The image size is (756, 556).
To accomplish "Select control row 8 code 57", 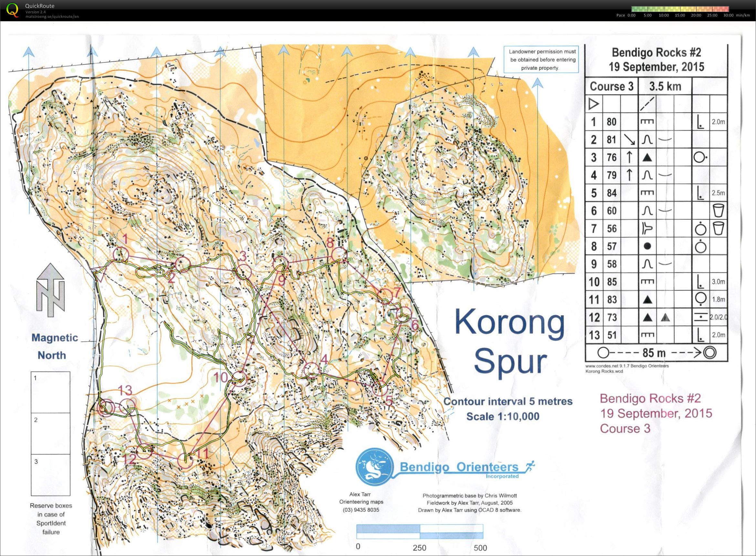I will coord(611,247).
